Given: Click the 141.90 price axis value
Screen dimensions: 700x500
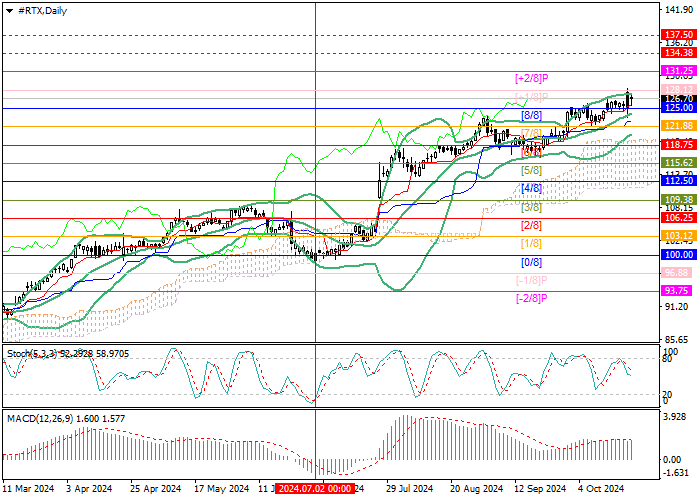Looking at the screenshot, I should (x=678, y=10).
